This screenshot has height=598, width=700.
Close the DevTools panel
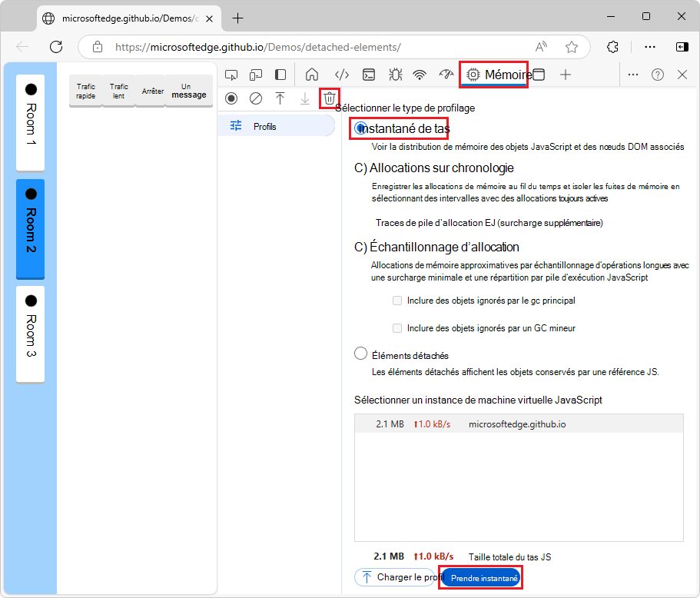click(682, 75)
